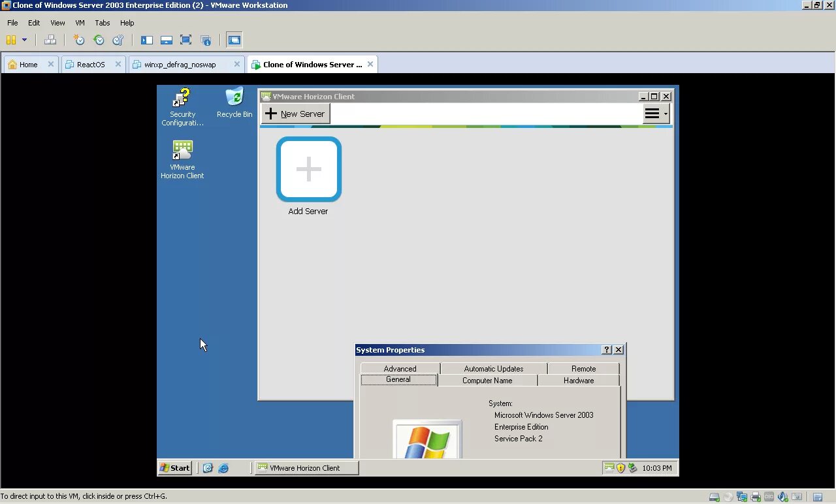
Task: Click VMware Horizon Client taskbar button
Action: tap(306, 467)
